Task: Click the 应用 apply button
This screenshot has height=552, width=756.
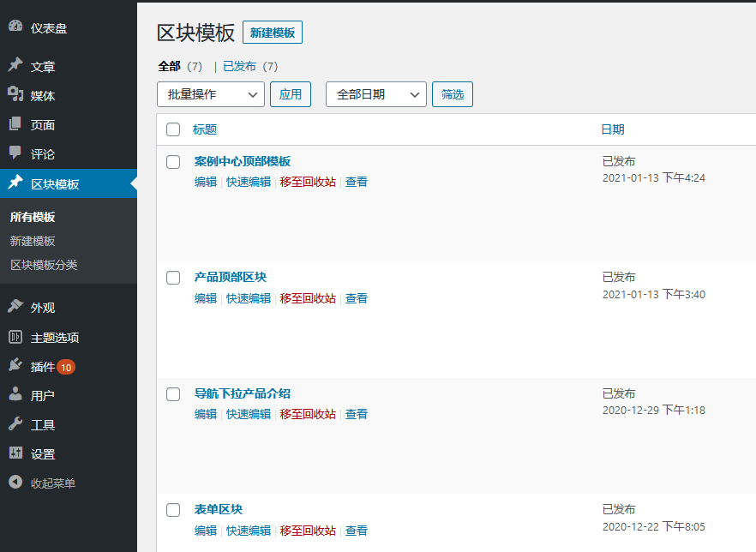Action: pos(291,94)
